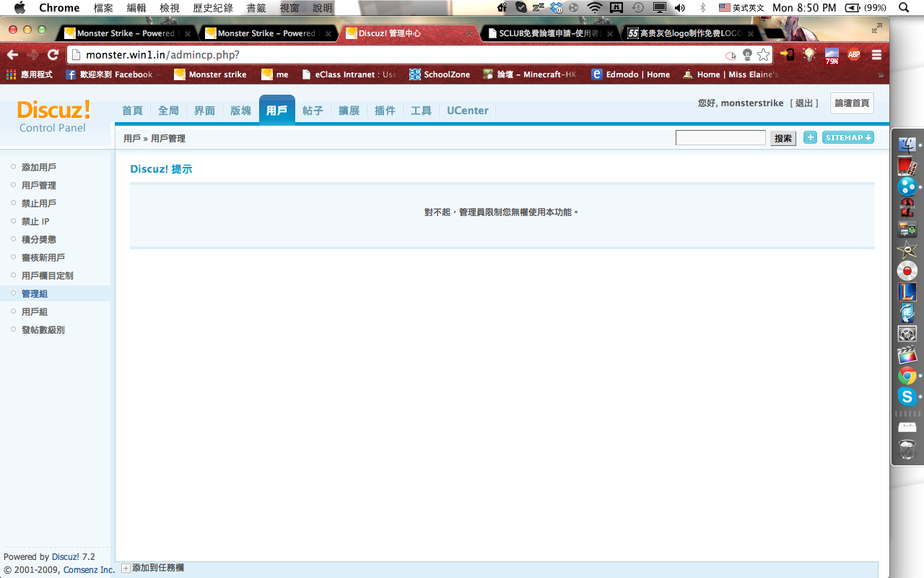Open the Apps (應用程式) bookmark shortcut
This screenshot has height=578, width=924.
pos(30,74)
